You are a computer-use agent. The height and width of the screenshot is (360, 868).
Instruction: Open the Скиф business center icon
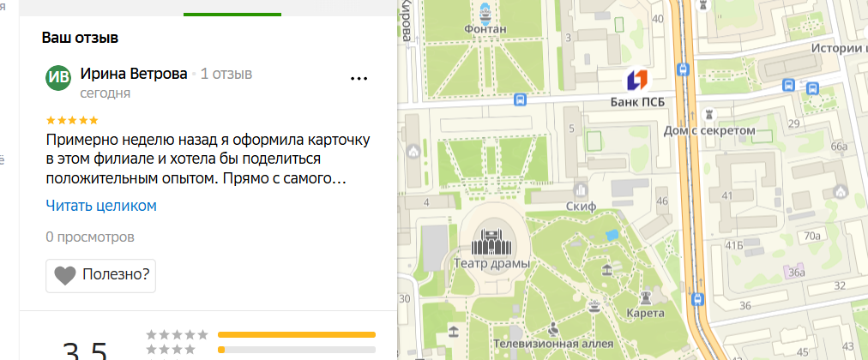[x=580, y=190]
